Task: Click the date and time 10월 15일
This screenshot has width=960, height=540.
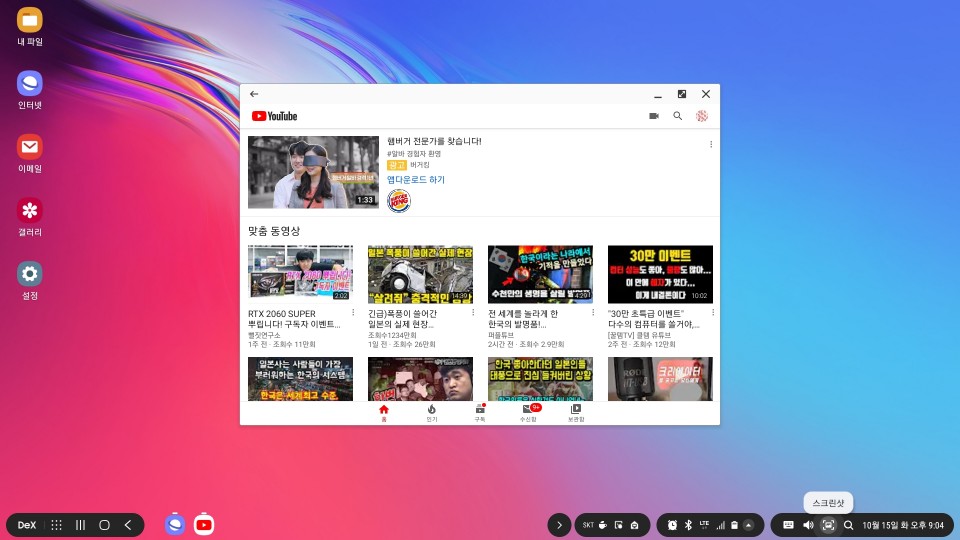Action: 903,525
